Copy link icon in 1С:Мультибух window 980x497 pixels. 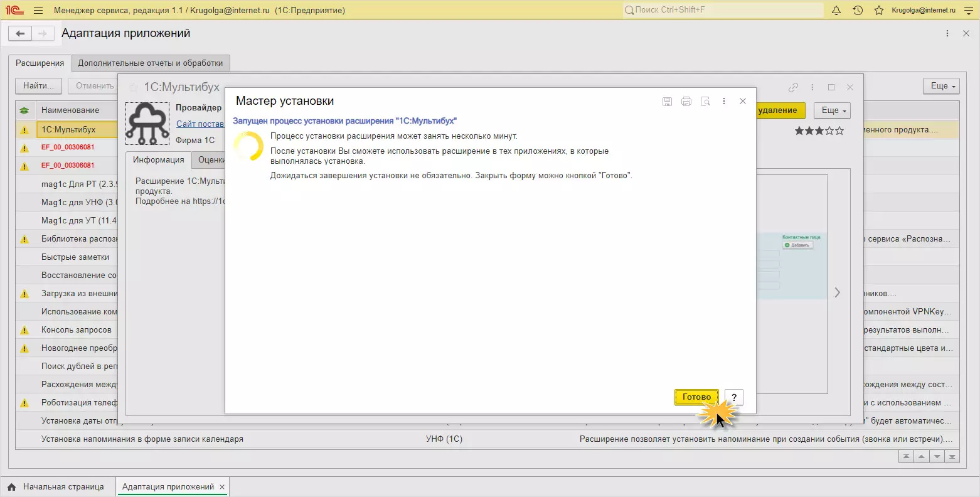pos(794,87)
